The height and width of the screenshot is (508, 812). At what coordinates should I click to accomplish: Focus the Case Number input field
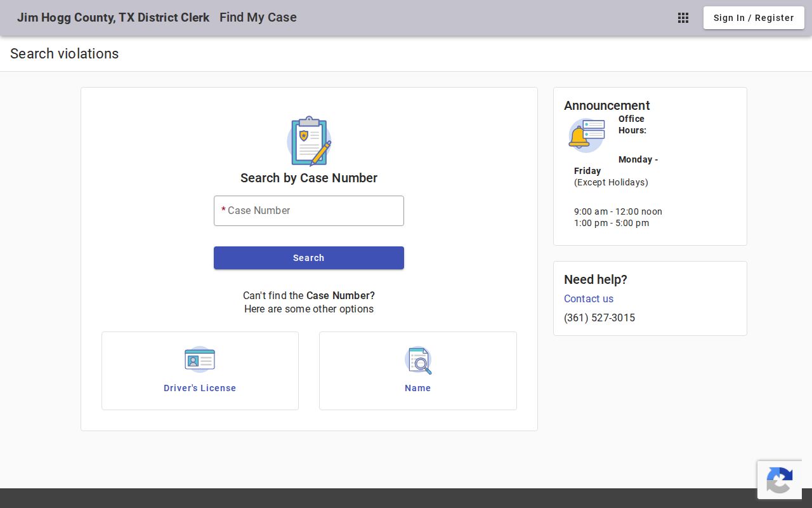pyautogui.click(x=309, y=211)
